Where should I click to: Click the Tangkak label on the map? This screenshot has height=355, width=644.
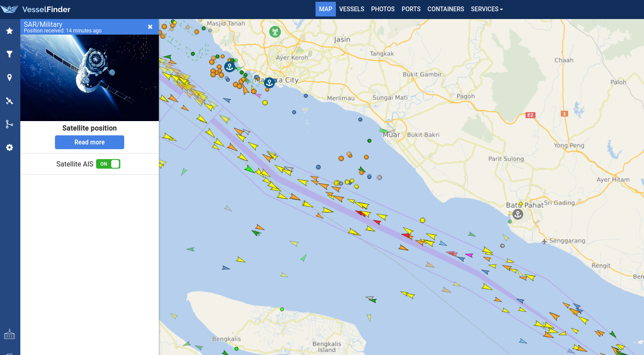(x=382, y=54)
